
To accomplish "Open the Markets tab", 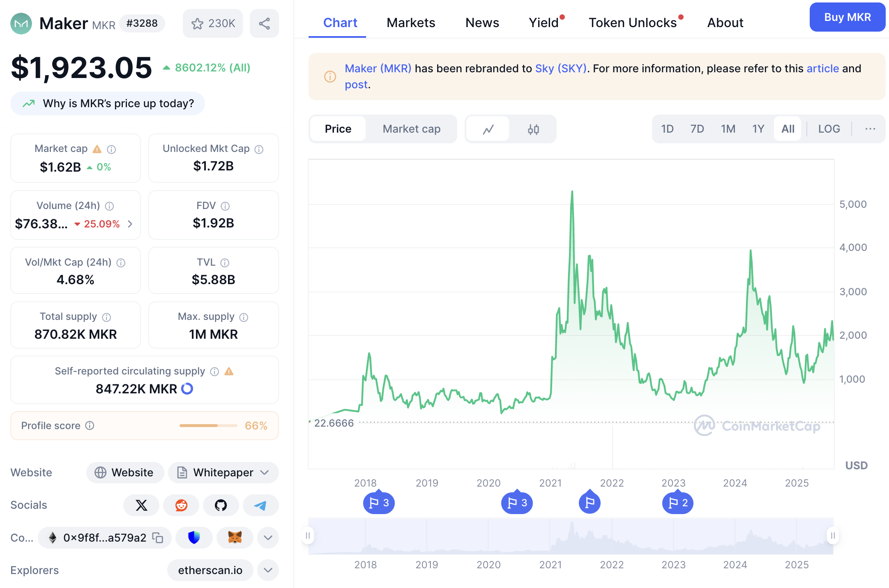I will tap(411, 23).
